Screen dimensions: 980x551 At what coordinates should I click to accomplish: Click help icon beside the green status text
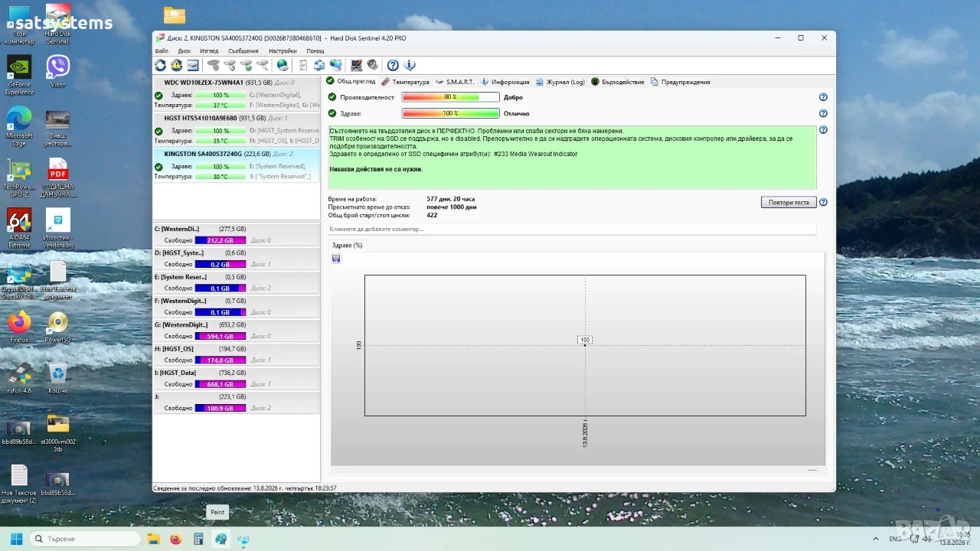(823, 130)
